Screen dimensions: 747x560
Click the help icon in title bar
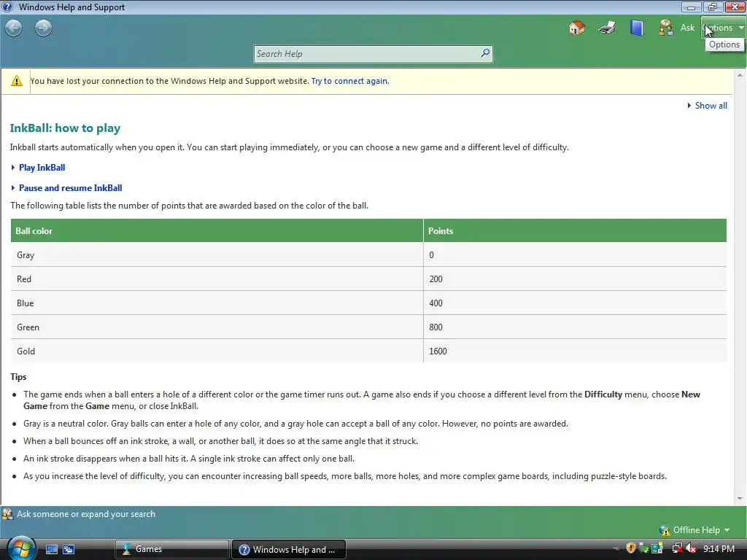(x=7, y=7)
